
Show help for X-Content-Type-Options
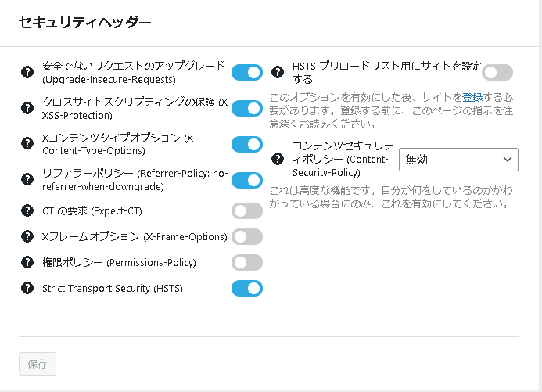pyautogui.click(x=27, y=143)
